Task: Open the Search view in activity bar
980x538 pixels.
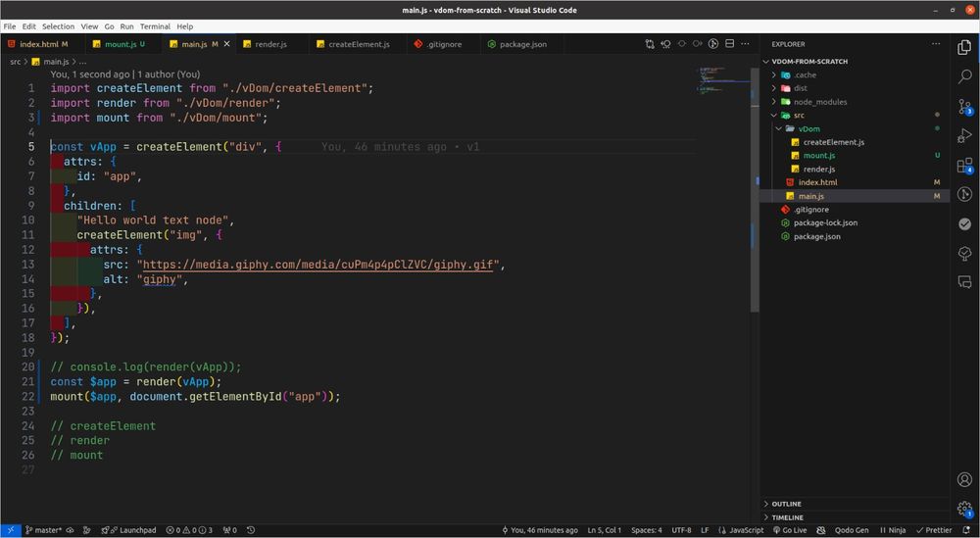Action: pyautogui.click(x=964, y=76)
